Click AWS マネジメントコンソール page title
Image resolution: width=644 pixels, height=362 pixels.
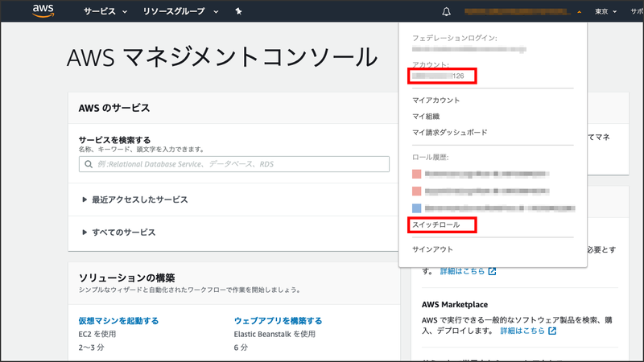pyautogui.click(x=222, y=57)
